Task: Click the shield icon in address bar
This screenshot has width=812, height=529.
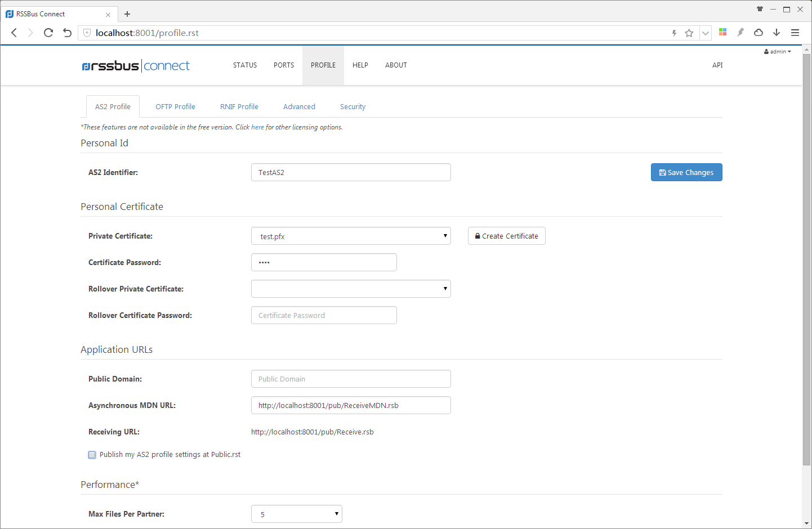Action: pyautogui.click(x=87, y=33)
